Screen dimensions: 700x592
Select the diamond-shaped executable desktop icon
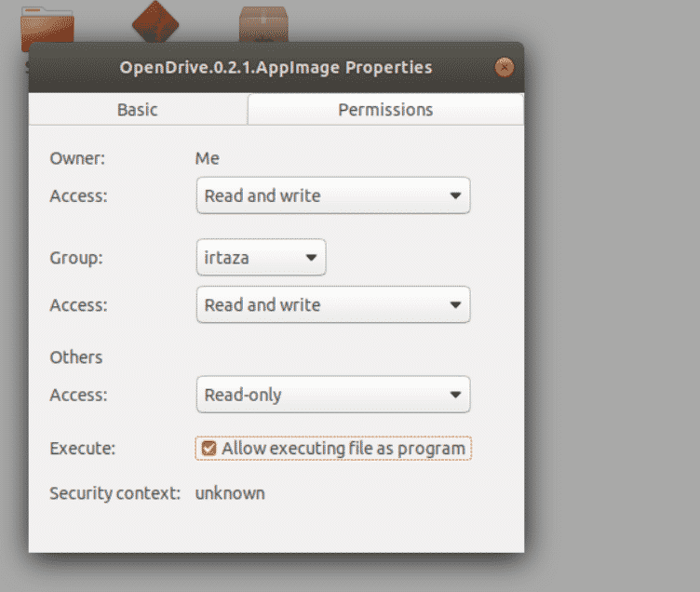tap(155, 22)
